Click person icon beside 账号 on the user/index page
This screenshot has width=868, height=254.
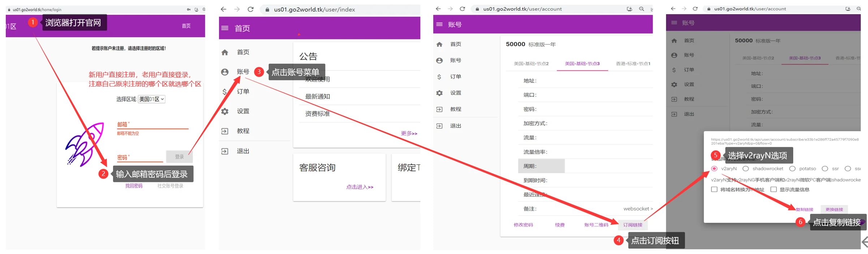point(225,72)
